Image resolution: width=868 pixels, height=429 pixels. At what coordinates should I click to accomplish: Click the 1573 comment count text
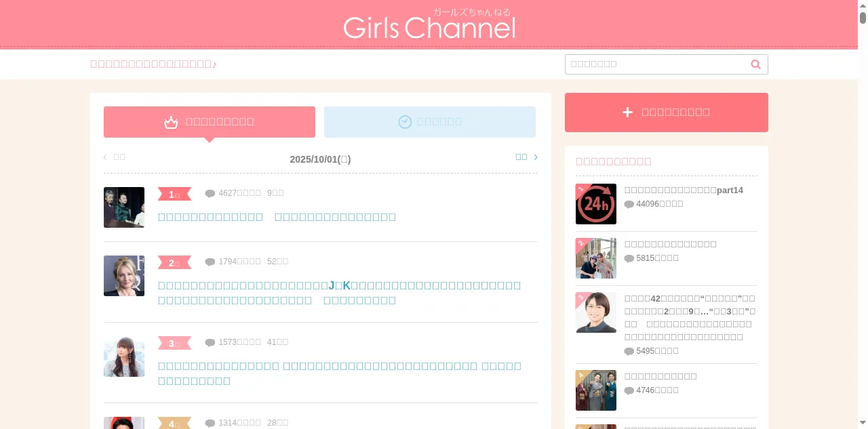click(x=239, y=342)
